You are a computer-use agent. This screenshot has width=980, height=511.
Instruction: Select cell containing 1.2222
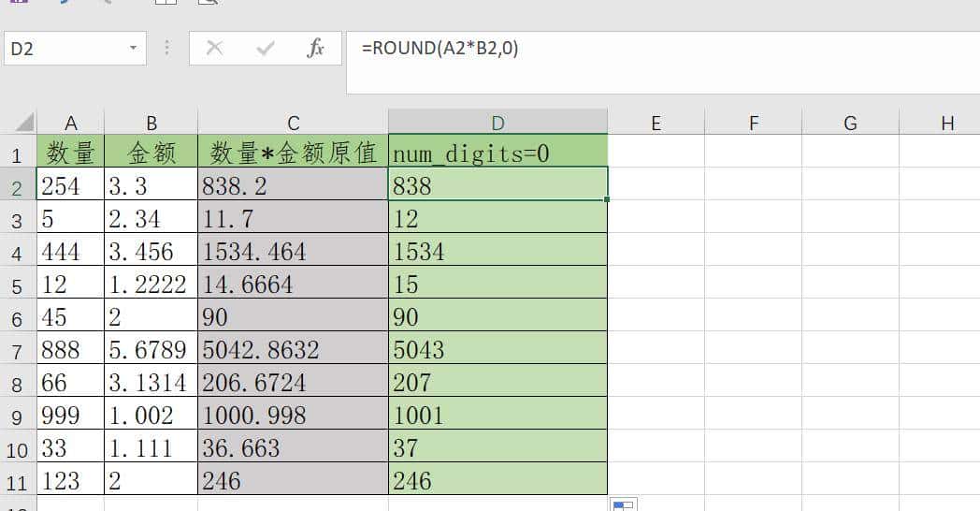pos(151,282)
